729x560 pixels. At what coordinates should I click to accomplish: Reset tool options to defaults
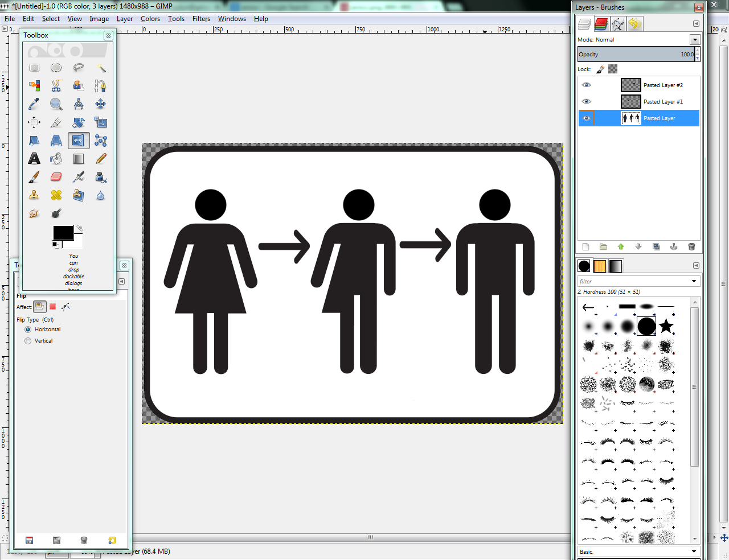(x=112, y=540)
